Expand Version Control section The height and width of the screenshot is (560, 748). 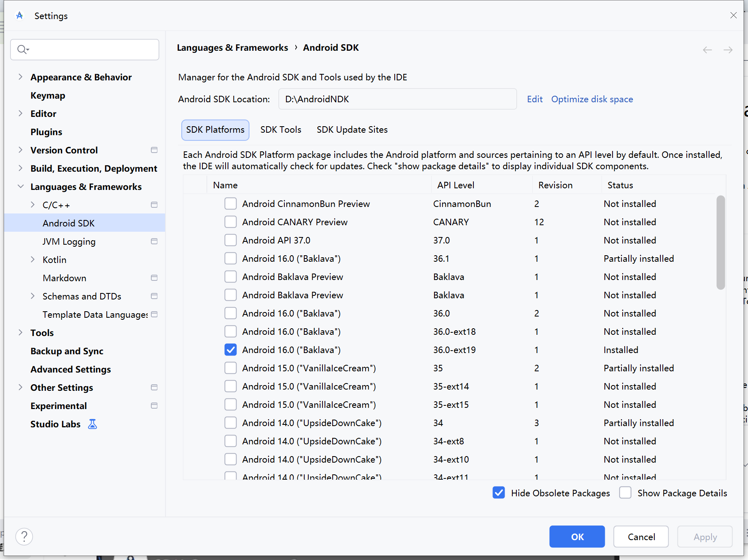click(x=20, y=150)
